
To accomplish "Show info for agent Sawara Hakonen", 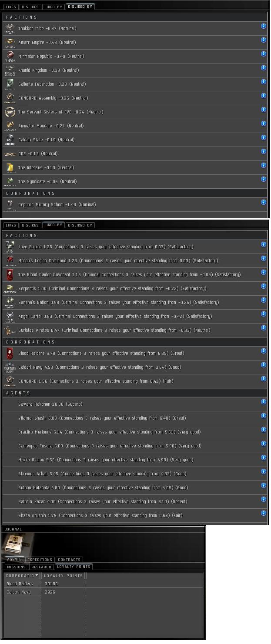I will 263,402.
